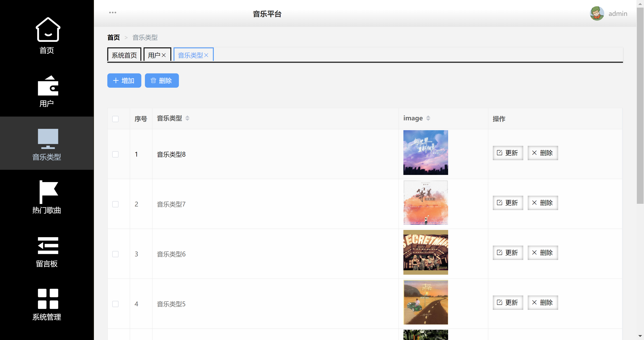Switch to the 系统首页 tab
Screen dimensions: 644x340
pos(124,55)
